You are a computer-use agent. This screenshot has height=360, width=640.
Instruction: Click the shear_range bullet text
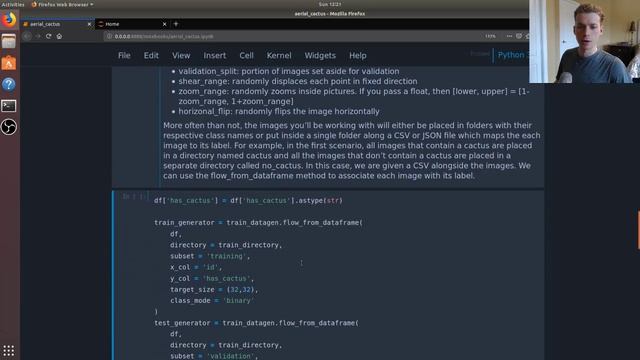pyautogui.click(x=298, y=81)
